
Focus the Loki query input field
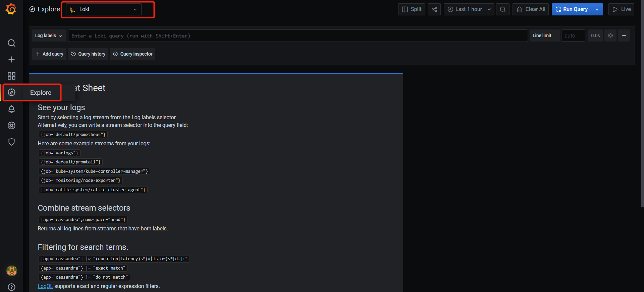coord(298,35)
